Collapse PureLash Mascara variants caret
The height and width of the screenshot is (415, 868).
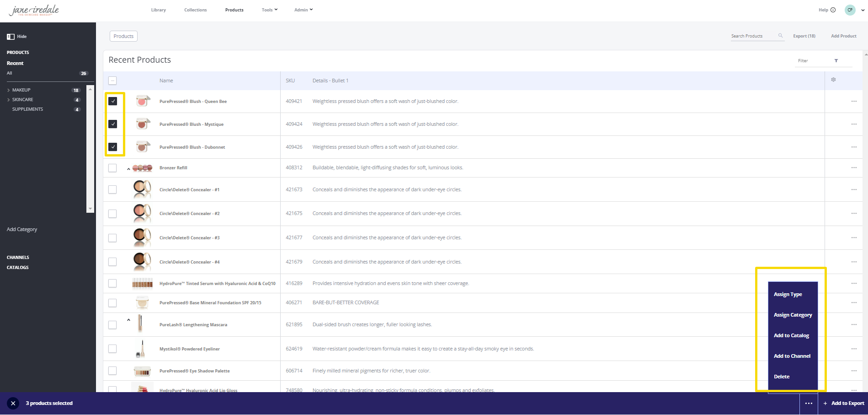pyautogui.click(x=128, y=320)
